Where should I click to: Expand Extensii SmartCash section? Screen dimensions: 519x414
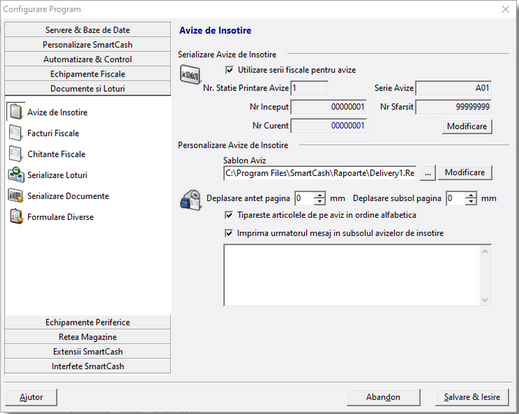click(88, 351)
